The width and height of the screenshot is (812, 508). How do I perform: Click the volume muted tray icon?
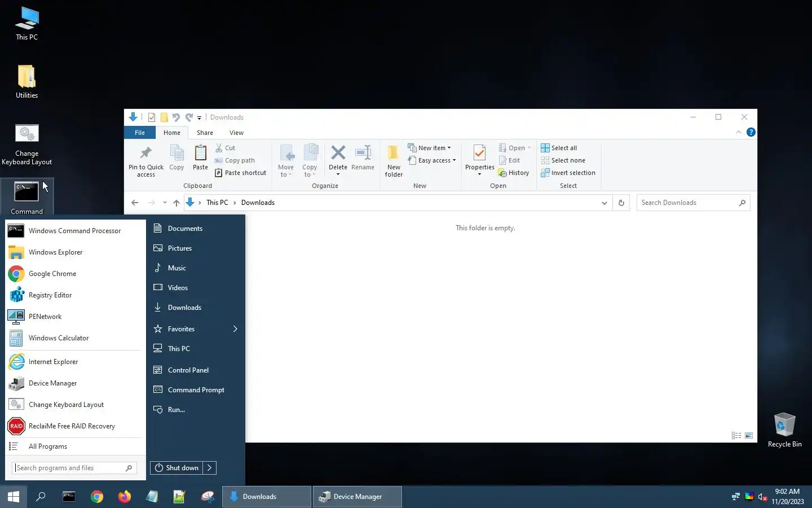click(x=762, y=497)
